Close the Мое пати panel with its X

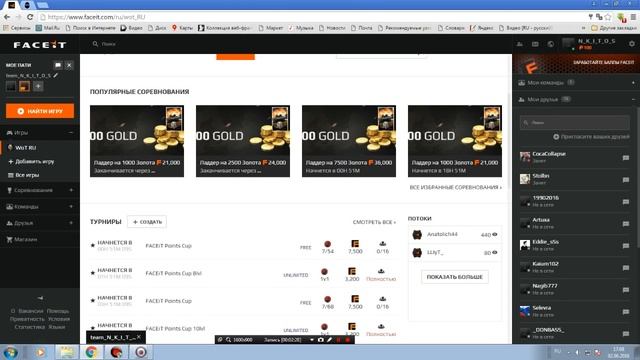[x=69, y=65]
